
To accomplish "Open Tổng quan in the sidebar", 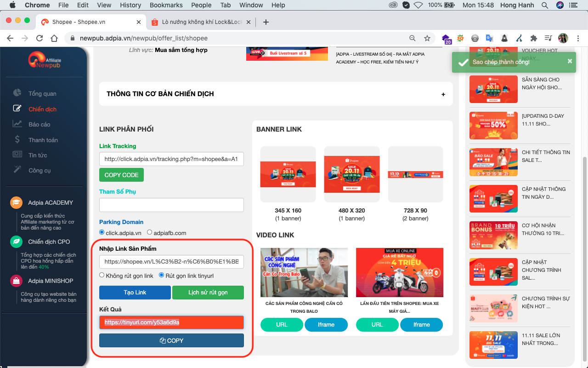I will (42, 93).
